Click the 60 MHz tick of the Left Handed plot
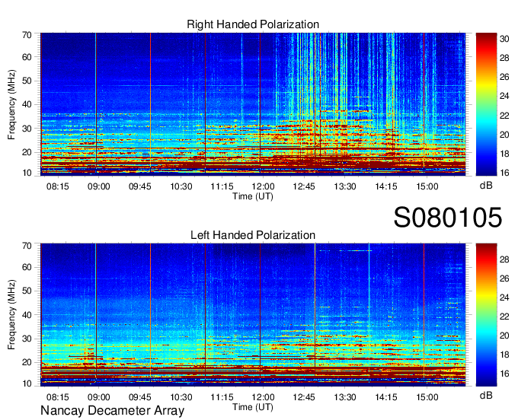 (x=27, y=267)
